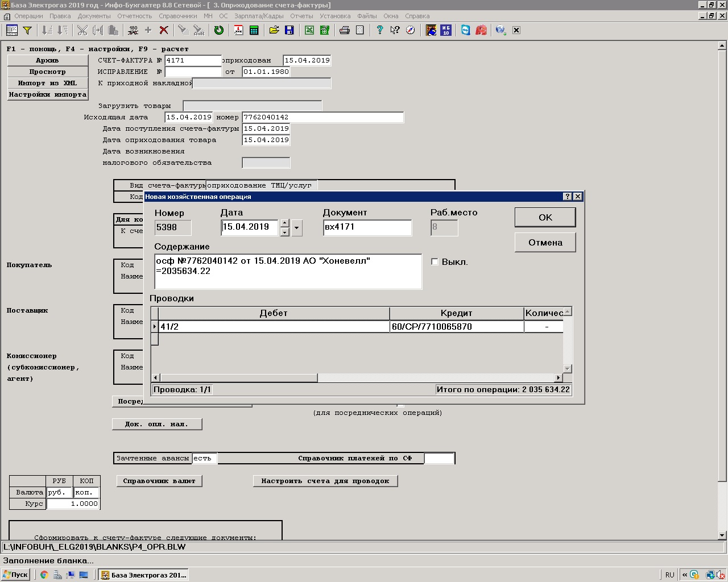Click the Проводки grid horizontal scrollbar
Screen dimensions: 728x582
[x=357, y=378]
